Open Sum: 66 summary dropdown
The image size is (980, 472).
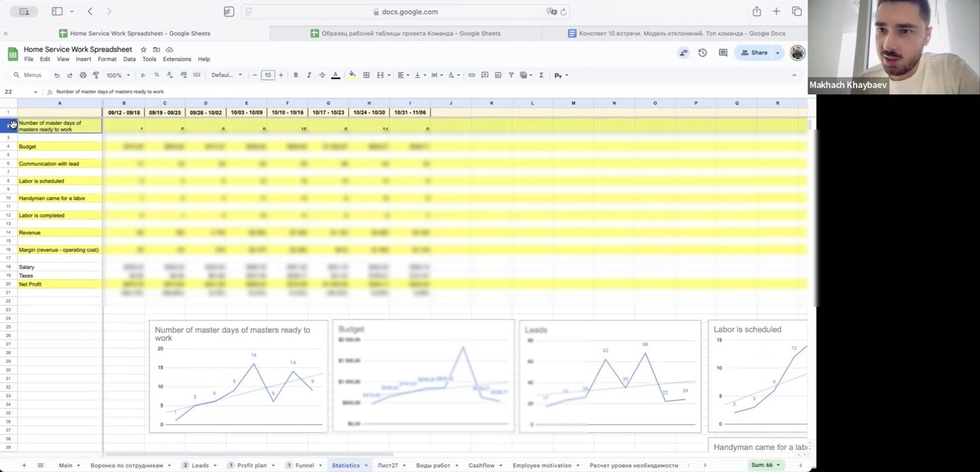pos(765,465)
